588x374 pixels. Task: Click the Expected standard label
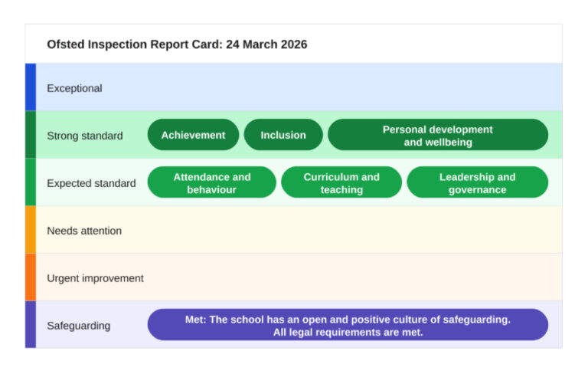92,183
